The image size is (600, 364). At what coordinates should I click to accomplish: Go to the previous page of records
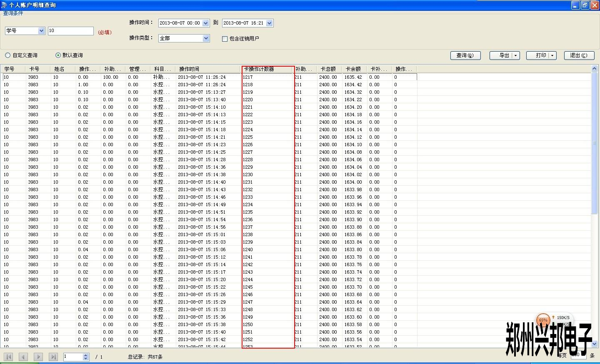click(23, 357)
